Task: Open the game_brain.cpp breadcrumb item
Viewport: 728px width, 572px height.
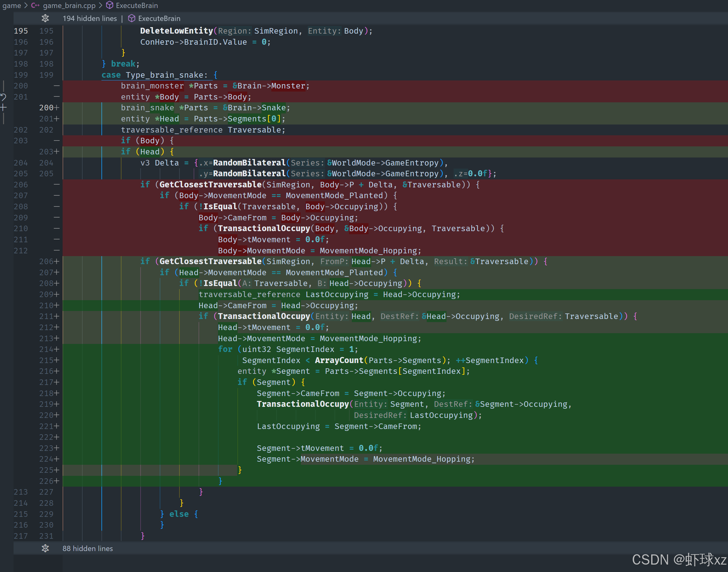Action: [x=69, y=5]
